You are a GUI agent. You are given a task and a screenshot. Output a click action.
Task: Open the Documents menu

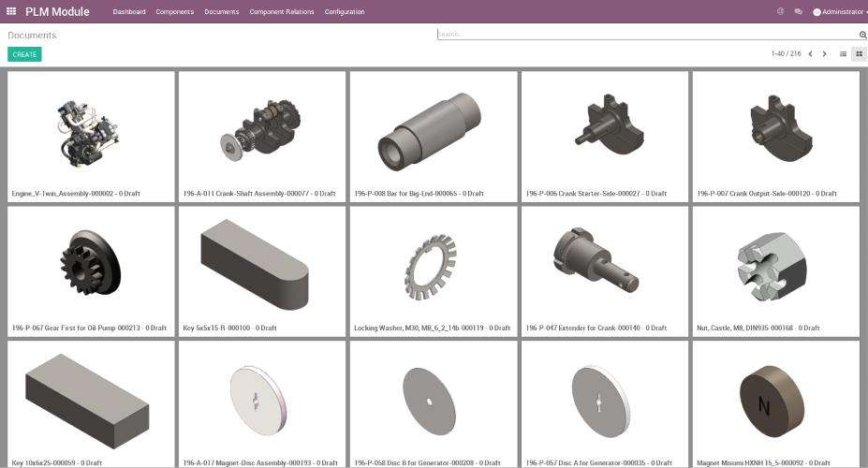click(x=221, y=11)
